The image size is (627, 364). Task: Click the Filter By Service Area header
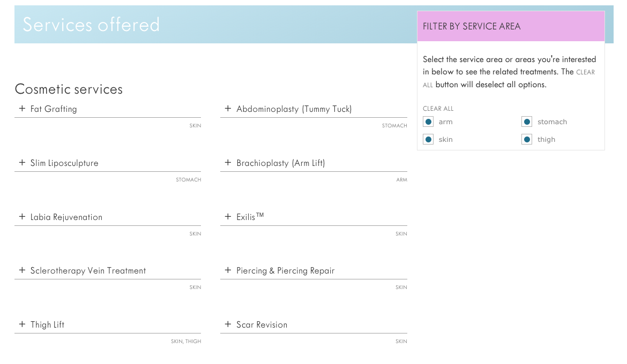point(511,26)
